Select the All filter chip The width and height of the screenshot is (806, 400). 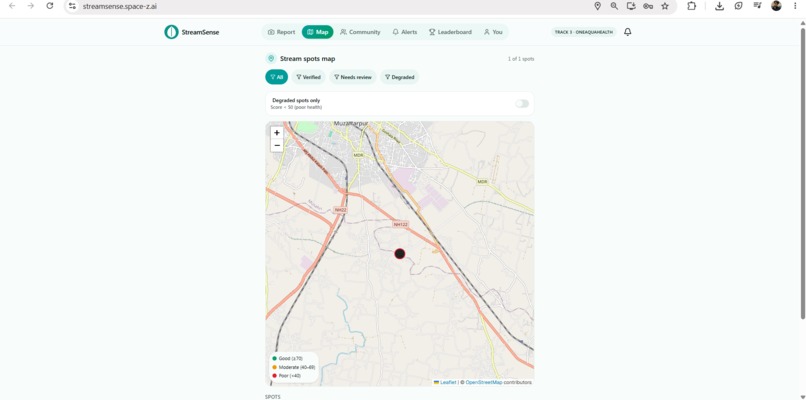pos(277,77)
